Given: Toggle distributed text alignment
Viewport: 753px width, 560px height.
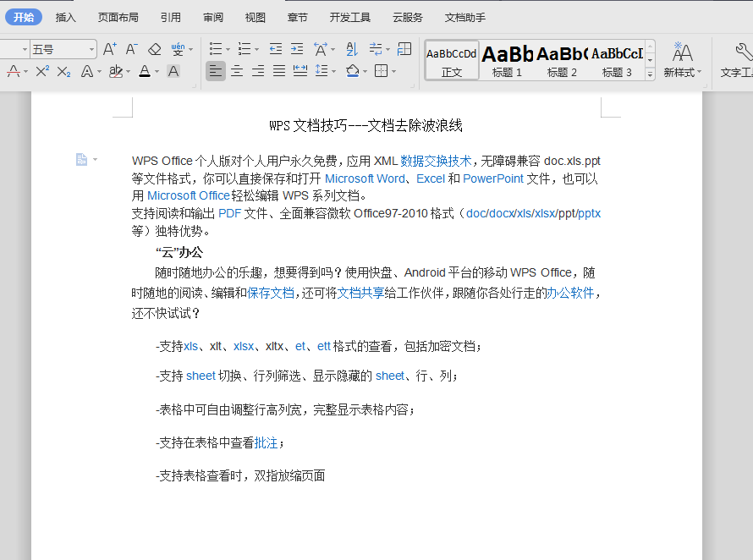Looking at the screenshot, I should [300, 72].
